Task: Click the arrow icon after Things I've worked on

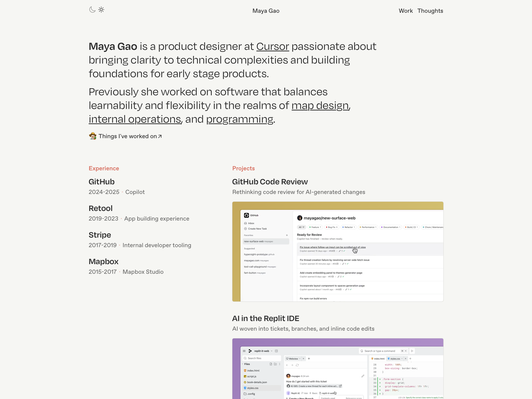Action: 160,136
